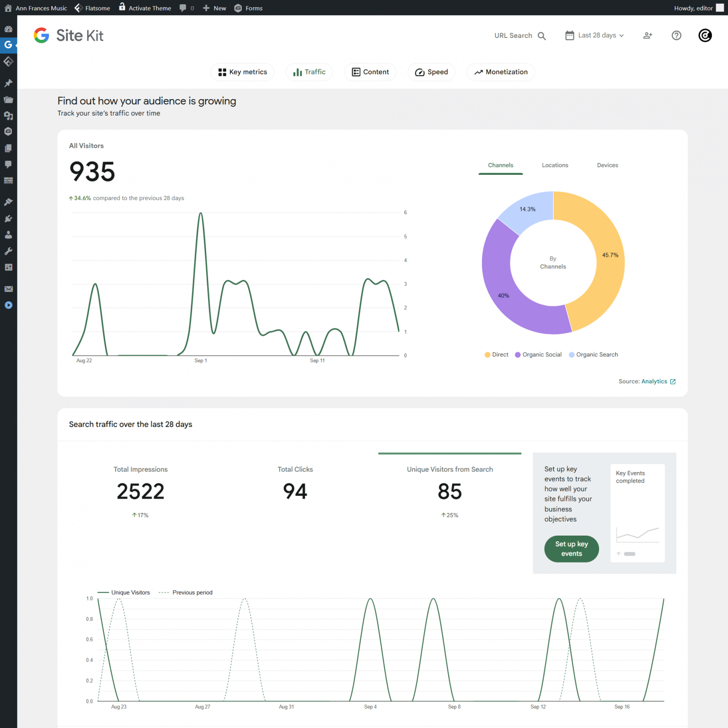Open Plugins via the plug icon

point(8,218)
